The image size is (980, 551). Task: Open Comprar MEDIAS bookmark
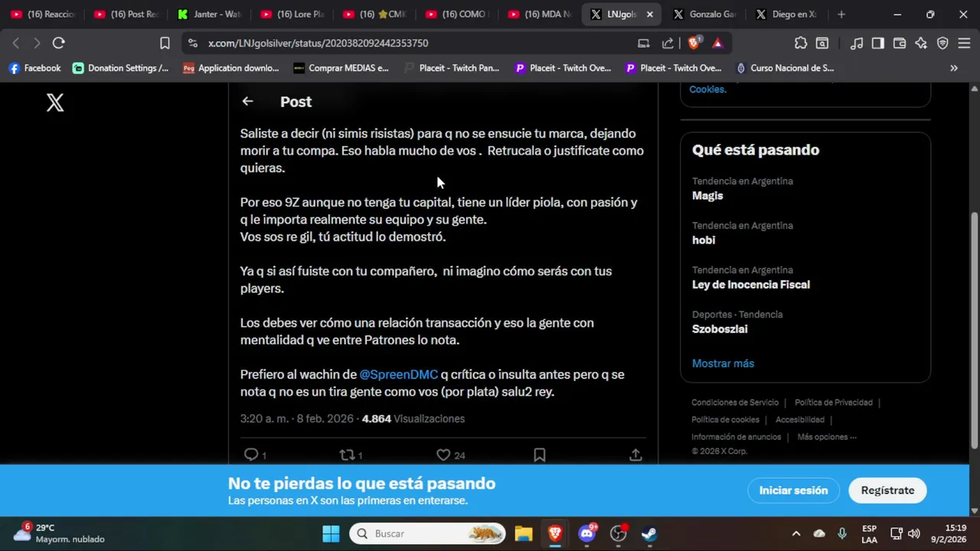(x=341, y=68)
